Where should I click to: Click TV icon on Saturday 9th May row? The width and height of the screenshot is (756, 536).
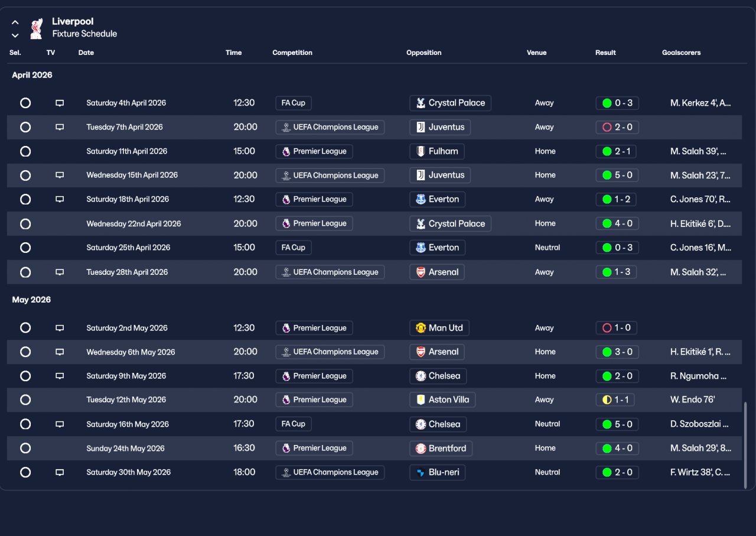60,376
